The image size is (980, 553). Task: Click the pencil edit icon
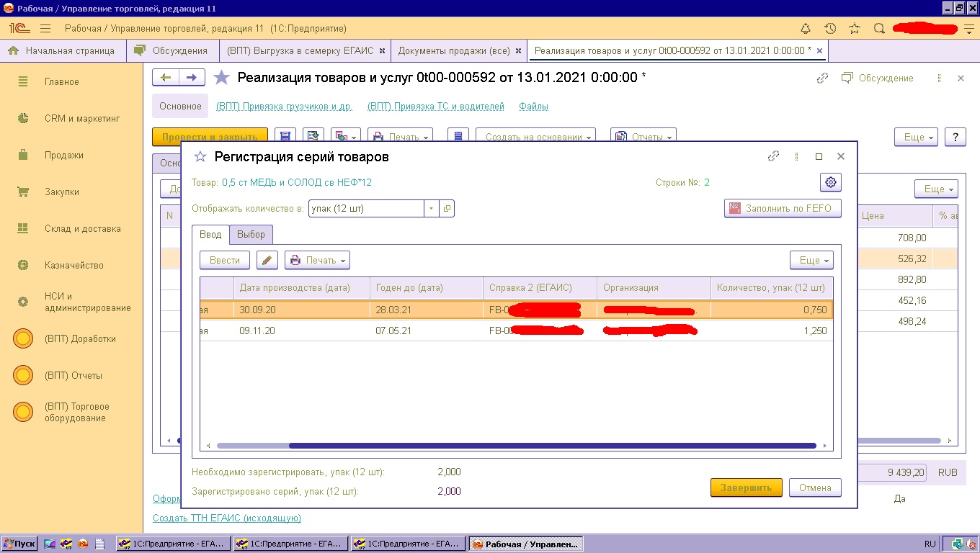tap(267, 261)
